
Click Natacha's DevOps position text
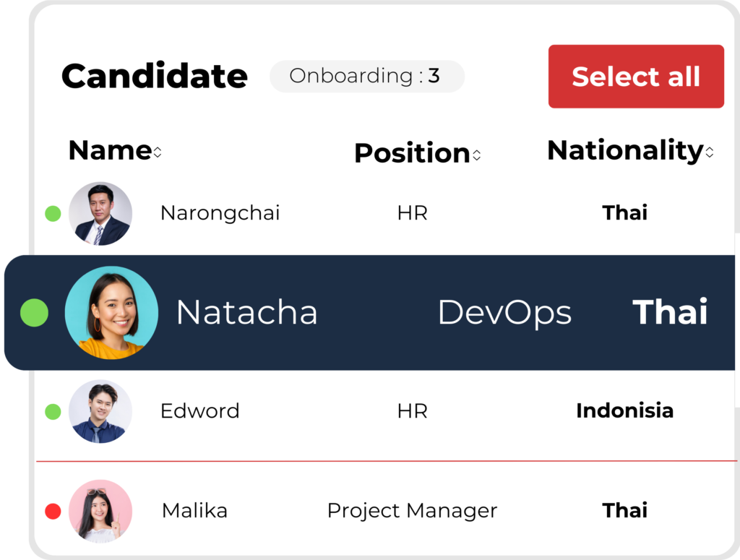(504, 314)
